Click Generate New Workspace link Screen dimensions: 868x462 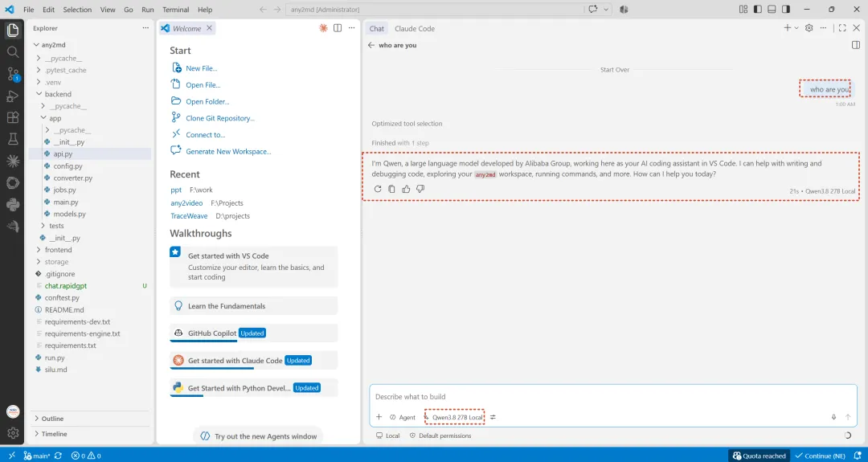[228, 152]
